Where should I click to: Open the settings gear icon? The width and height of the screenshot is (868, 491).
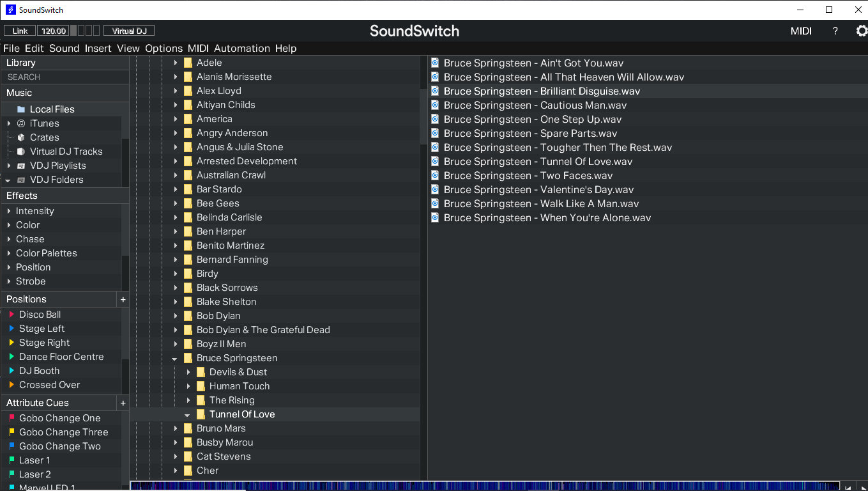click(862, 31)
